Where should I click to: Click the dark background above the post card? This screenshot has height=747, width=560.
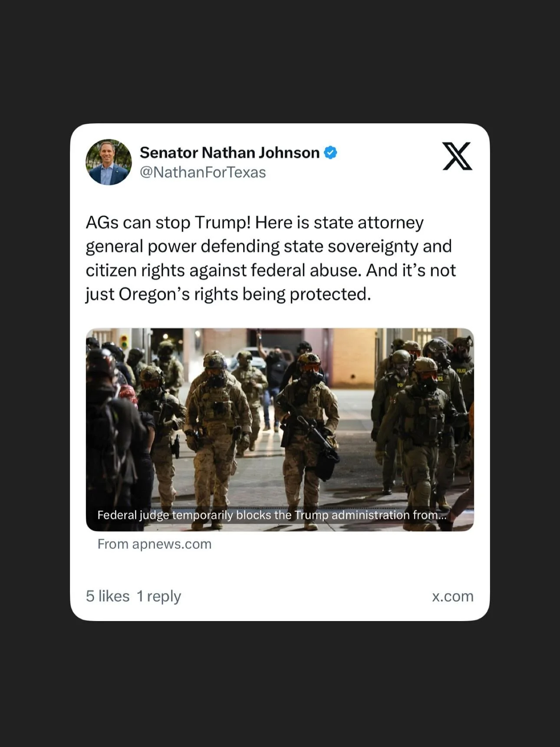[280, 61]
